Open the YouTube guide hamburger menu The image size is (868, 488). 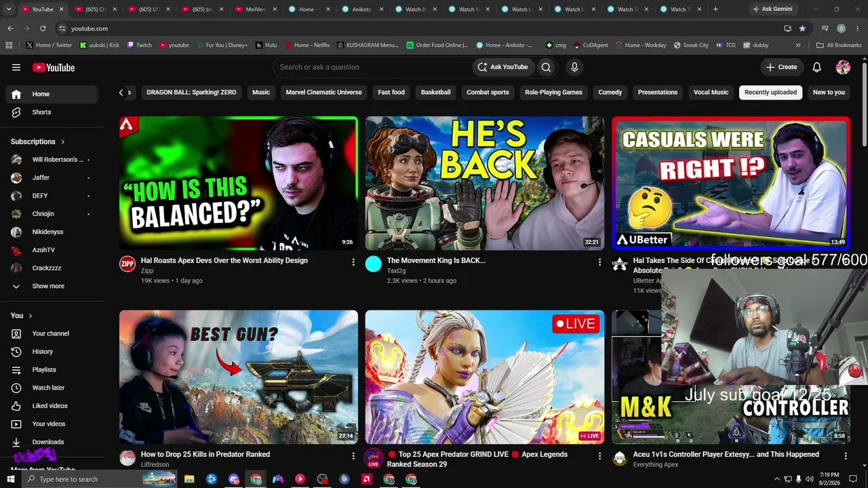[x=16, y=67]
